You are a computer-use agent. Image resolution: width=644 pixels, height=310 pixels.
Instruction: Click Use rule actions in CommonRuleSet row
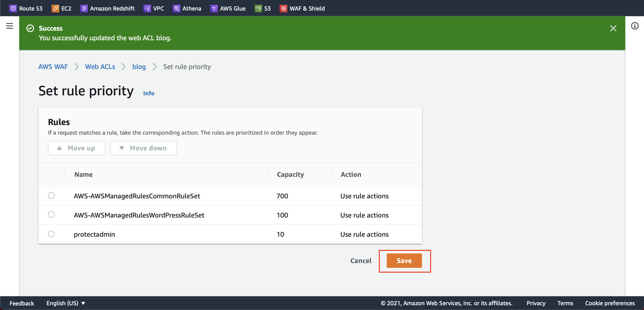(364, 196)
